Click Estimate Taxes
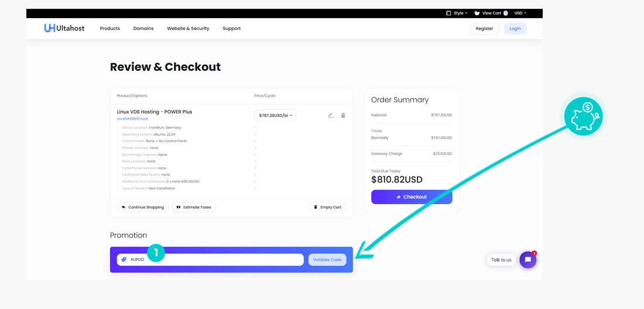The height and width of the screenshot is (309, 644). pyautogui.click(x=193, y=207)
